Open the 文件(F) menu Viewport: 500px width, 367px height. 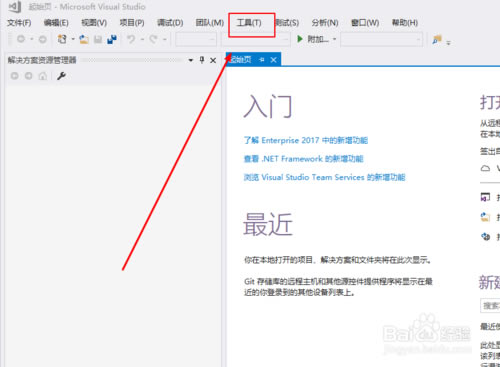(19, 23)
